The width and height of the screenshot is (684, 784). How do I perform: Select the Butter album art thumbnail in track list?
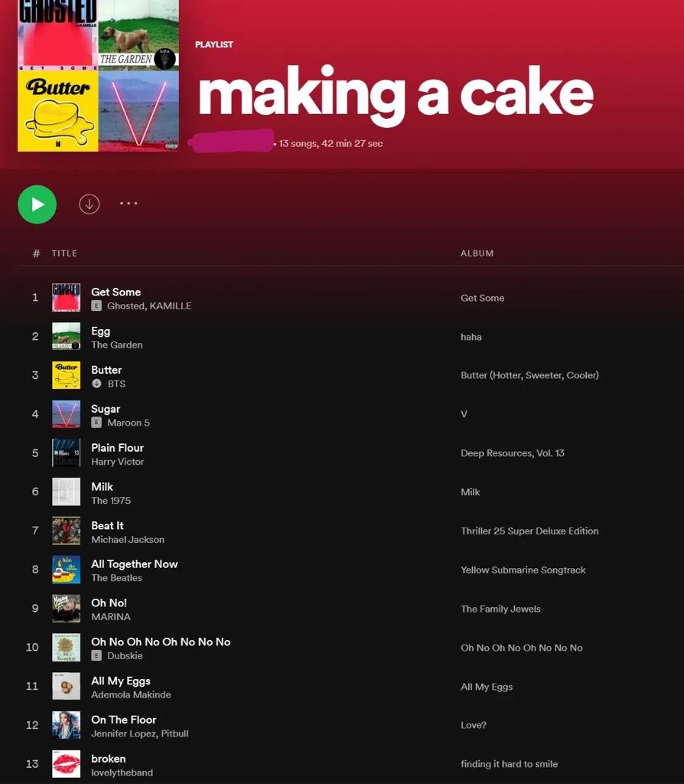pyautogui.click(x=66, y=375)
